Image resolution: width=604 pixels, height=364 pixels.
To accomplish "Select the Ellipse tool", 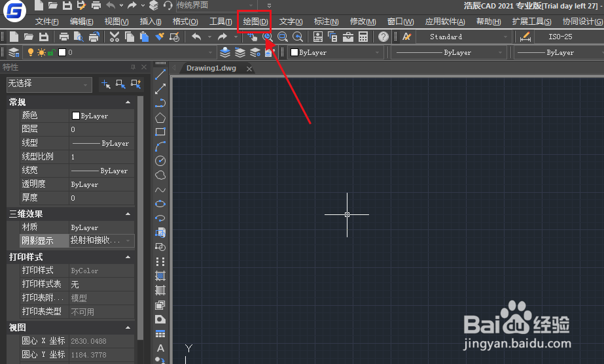I will coord(160,204).
